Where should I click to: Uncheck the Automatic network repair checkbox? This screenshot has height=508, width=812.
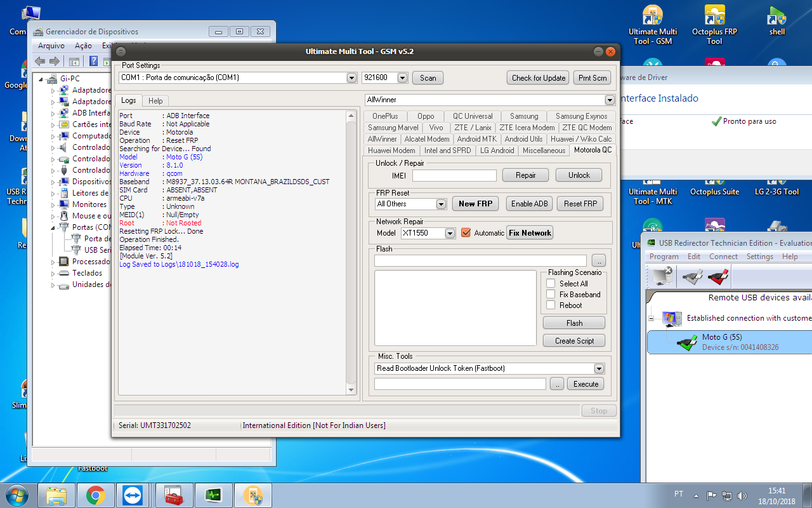pyautogui.click(x=466, y=233)
